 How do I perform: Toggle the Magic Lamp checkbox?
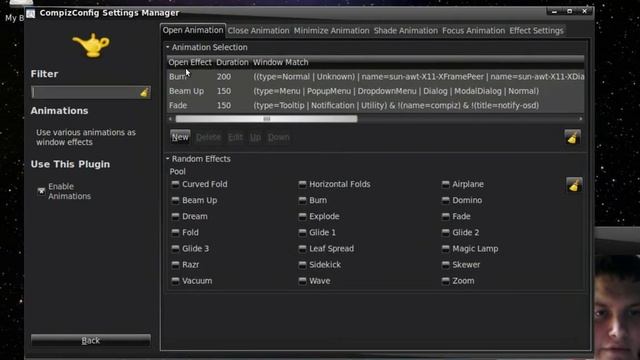445,249
